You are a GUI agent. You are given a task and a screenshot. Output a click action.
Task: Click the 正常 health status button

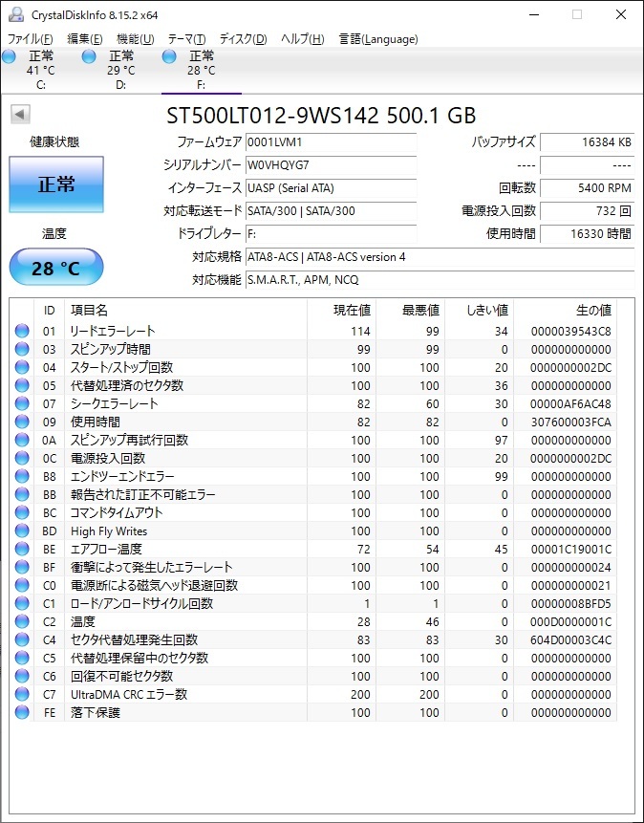pos(56,184)
